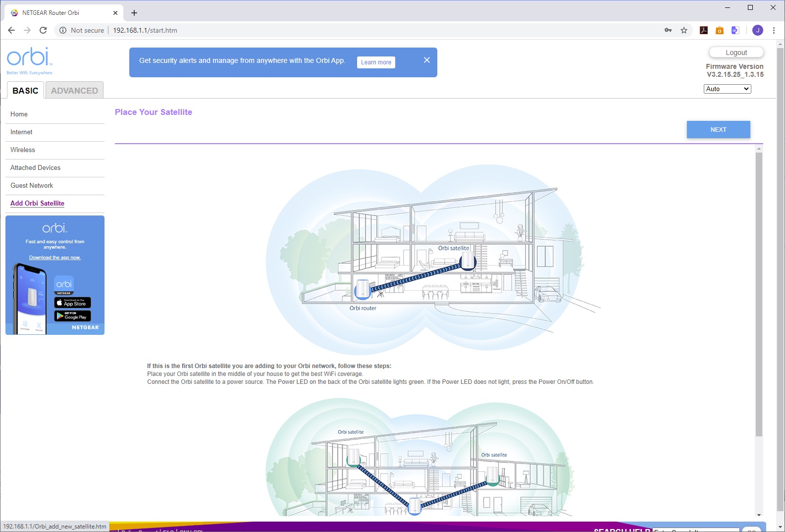Screen dimensions: 785x532
Task: Click the orange shopping bag extension icon
Action: tap(720, 30)
